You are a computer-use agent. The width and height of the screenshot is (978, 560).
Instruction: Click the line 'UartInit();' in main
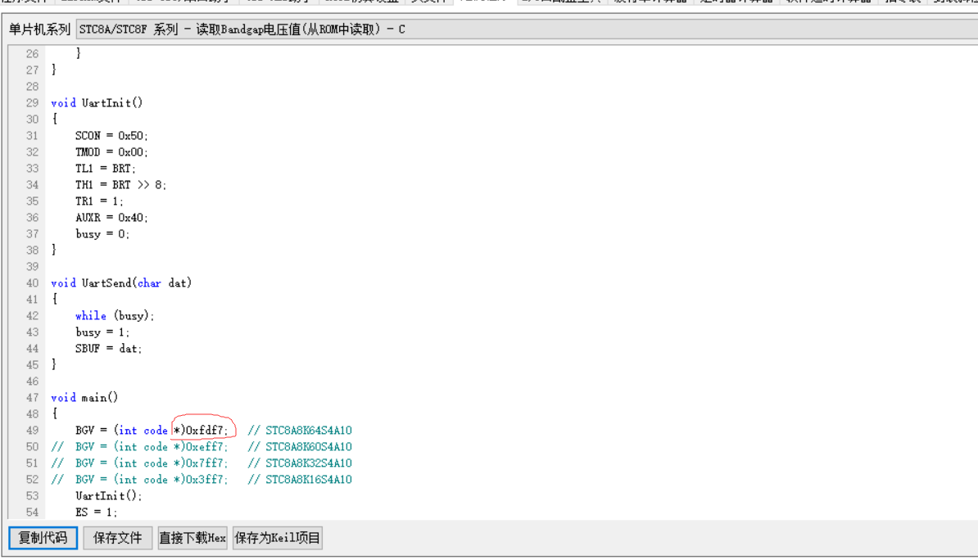pyautogui.click(x=108, y=496)
